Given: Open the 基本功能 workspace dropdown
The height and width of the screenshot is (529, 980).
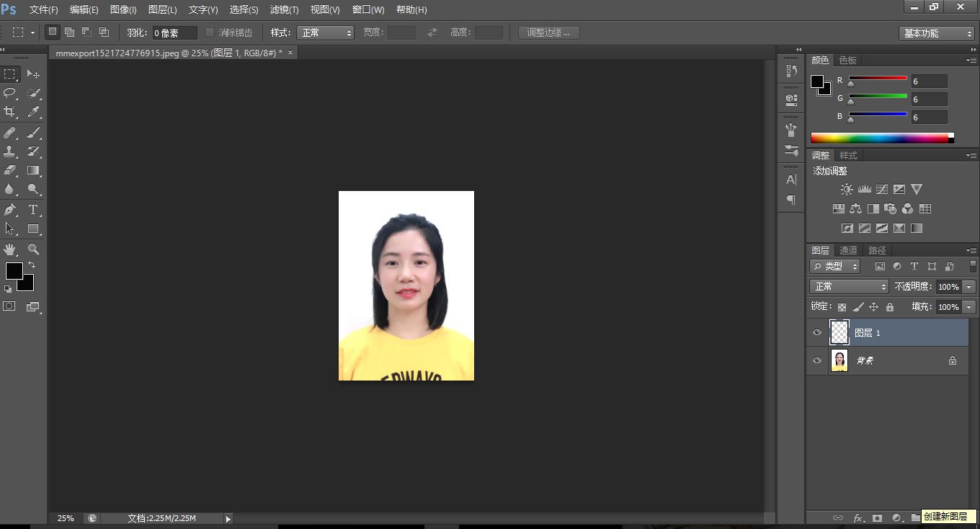Looking at the screenshot, I should coord(936,32).
